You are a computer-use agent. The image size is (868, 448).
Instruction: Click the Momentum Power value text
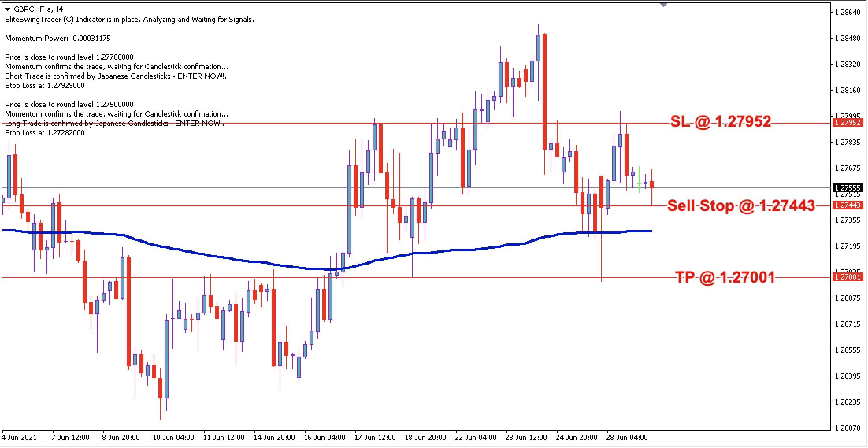click(x=57, y=39)
